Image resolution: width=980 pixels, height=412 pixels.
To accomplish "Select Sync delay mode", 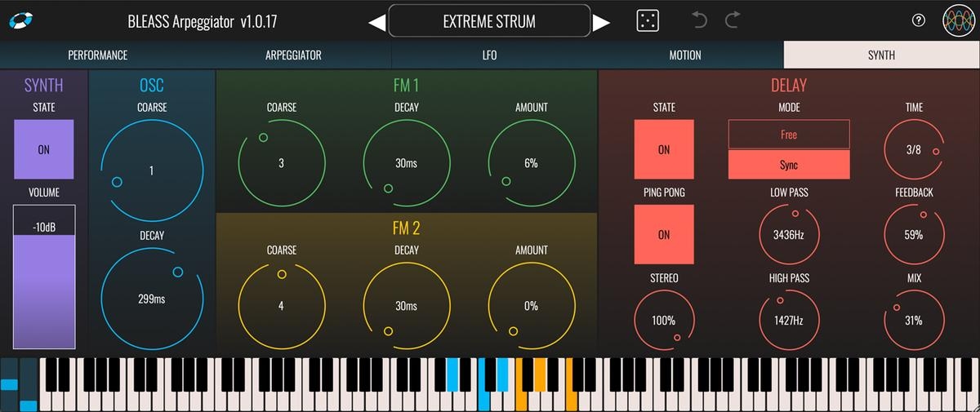I will click(789, 165).
